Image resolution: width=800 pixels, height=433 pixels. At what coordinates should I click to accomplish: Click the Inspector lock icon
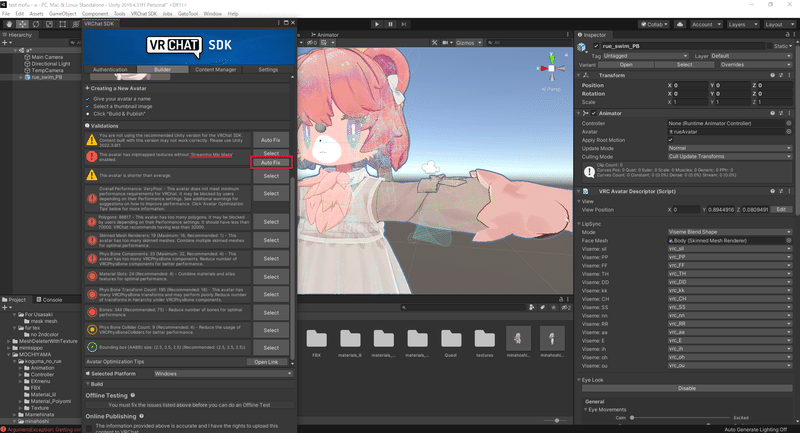pyautogui.click(x=787, y=35)
